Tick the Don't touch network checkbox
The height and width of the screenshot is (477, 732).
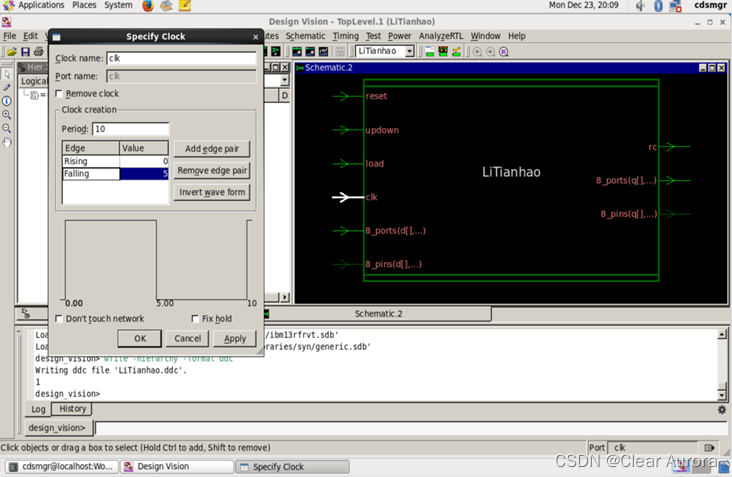(x=59, y=319)
